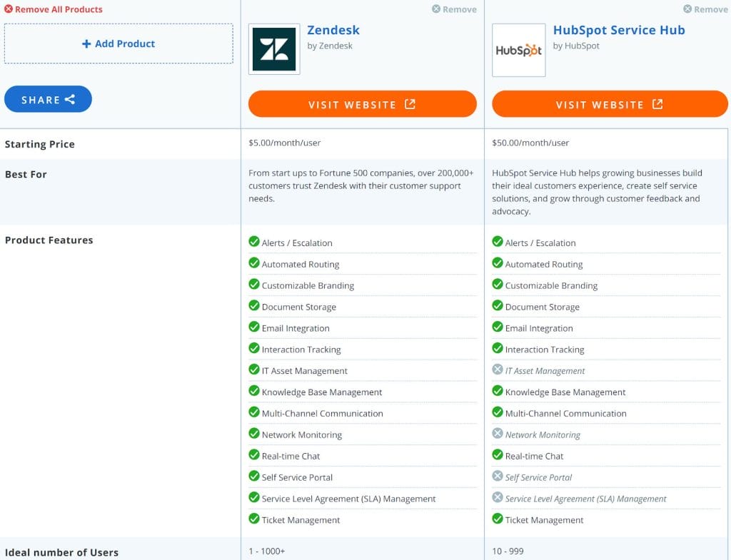Visit the Zendesk website
The width and height of the screenshot is (731, 560).
pyautogui.click(x=362, y=103)
